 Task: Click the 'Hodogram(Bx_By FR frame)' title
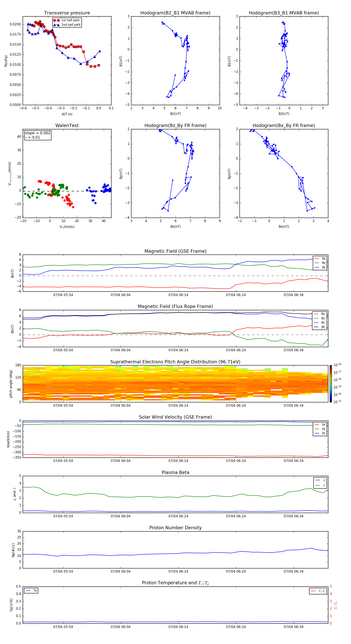point(284,125)
